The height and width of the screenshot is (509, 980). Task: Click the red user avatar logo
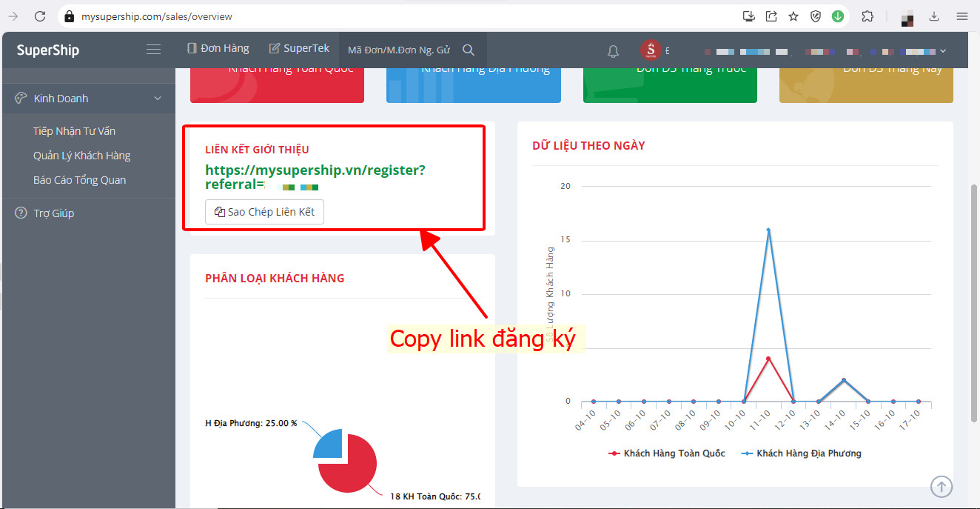pos(651,50)
